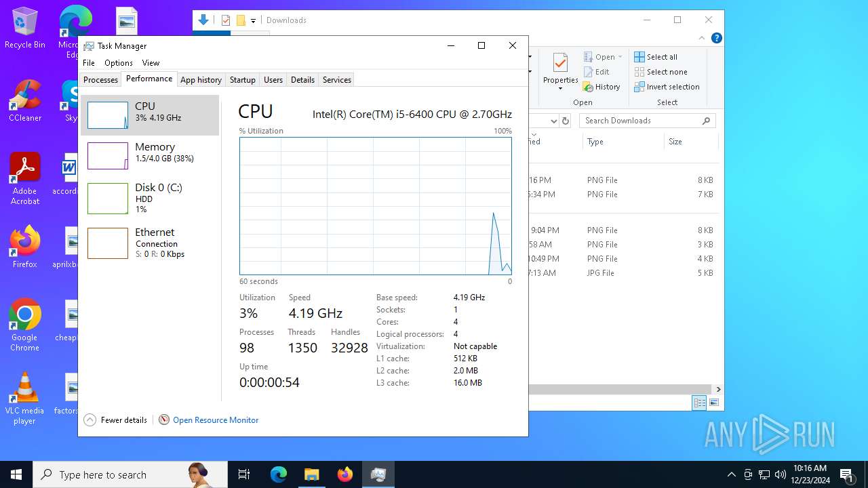868x488 pixels.
Task: Click the search magnifier icon in Downloads
Action: tap(706, 121)
